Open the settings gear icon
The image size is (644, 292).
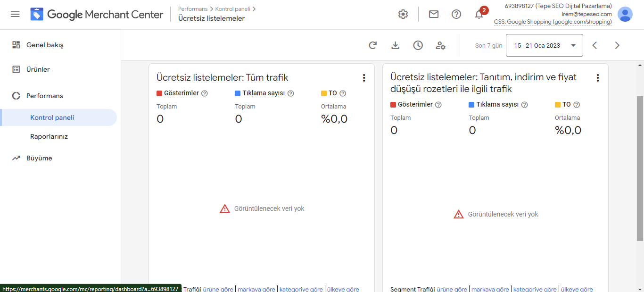coord(403,14)
